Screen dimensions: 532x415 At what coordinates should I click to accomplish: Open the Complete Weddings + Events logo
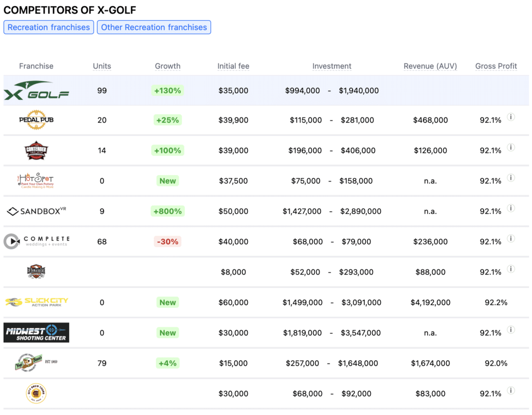click(x=36, y=241)
